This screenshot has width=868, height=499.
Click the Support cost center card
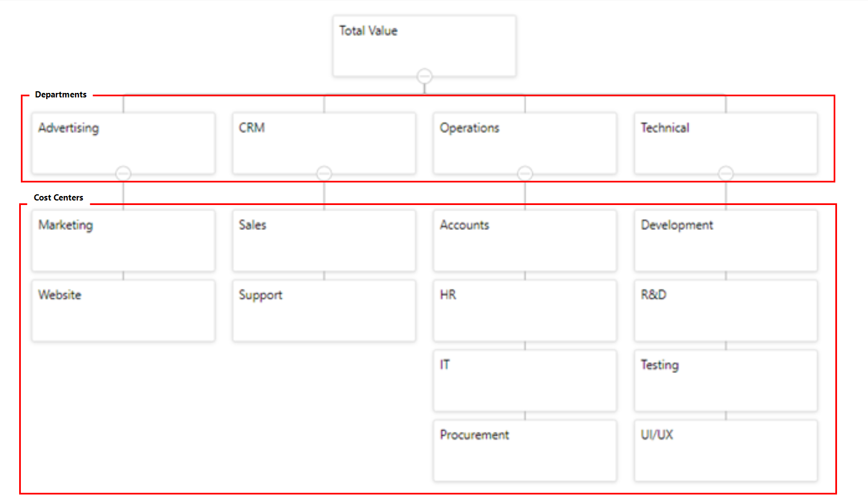tap(324, 310)
